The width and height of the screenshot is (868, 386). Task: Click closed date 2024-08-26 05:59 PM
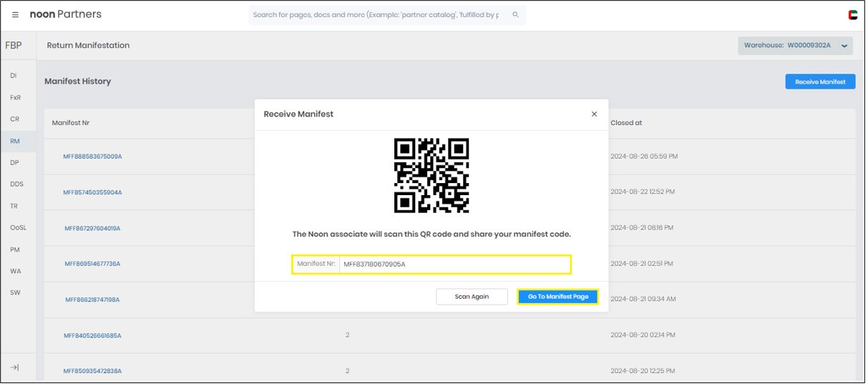pos(644,156)
